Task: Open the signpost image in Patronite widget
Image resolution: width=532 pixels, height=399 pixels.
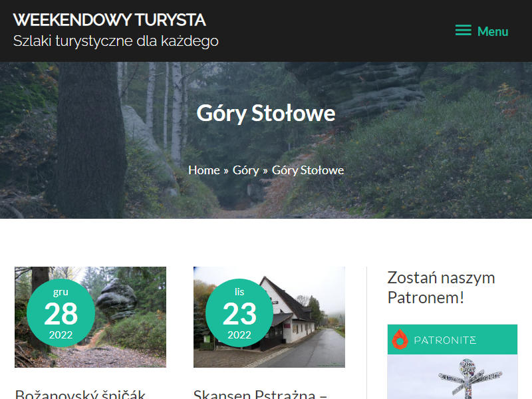Action: pos(452,376)
